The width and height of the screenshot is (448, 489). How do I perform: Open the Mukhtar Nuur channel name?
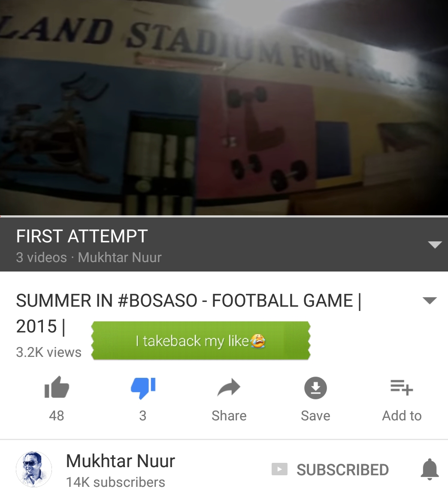(x=121, y=461)
